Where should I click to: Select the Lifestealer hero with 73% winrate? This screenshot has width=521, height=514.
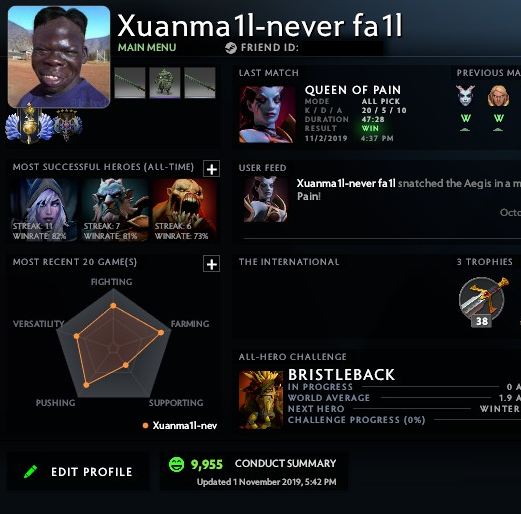click(x=185, y=209)
